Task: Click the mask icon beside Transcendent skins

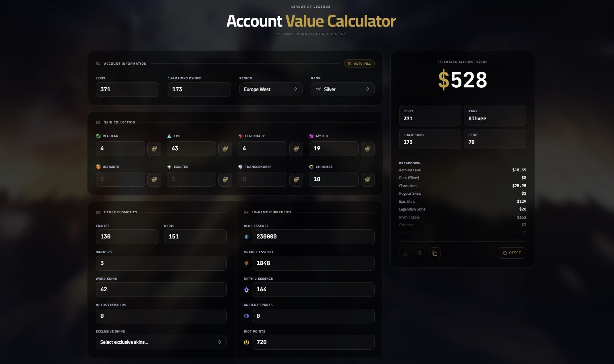Action: click(x=296, y=179)
